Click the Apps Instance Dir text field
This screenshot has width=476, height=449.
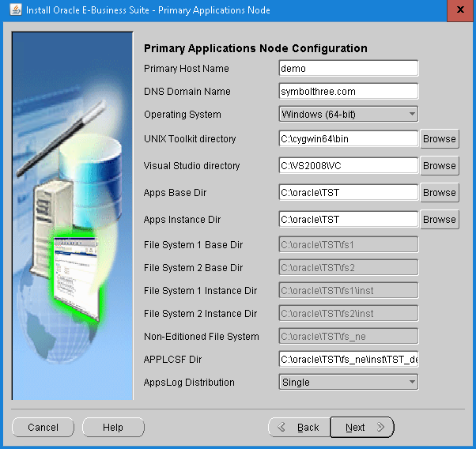349,220
